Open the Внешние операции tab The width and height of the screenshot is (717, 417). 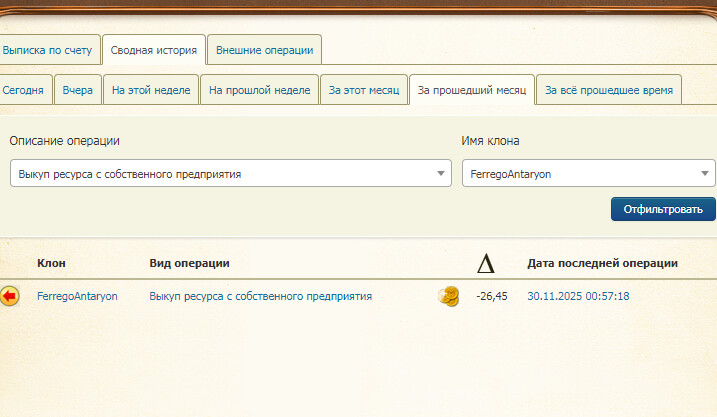265,49
